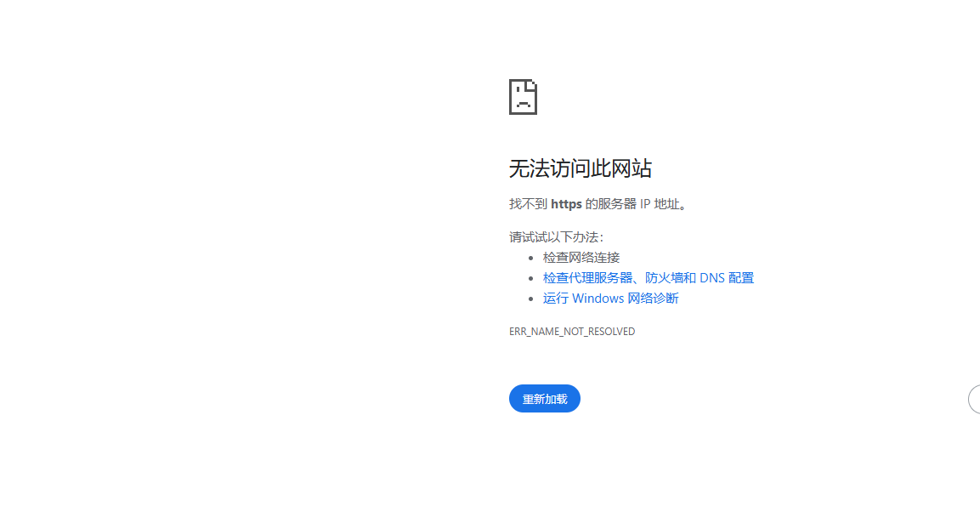Click the 请试试以下办法 text
The image size is (980, 512).
tap(556, 237)
